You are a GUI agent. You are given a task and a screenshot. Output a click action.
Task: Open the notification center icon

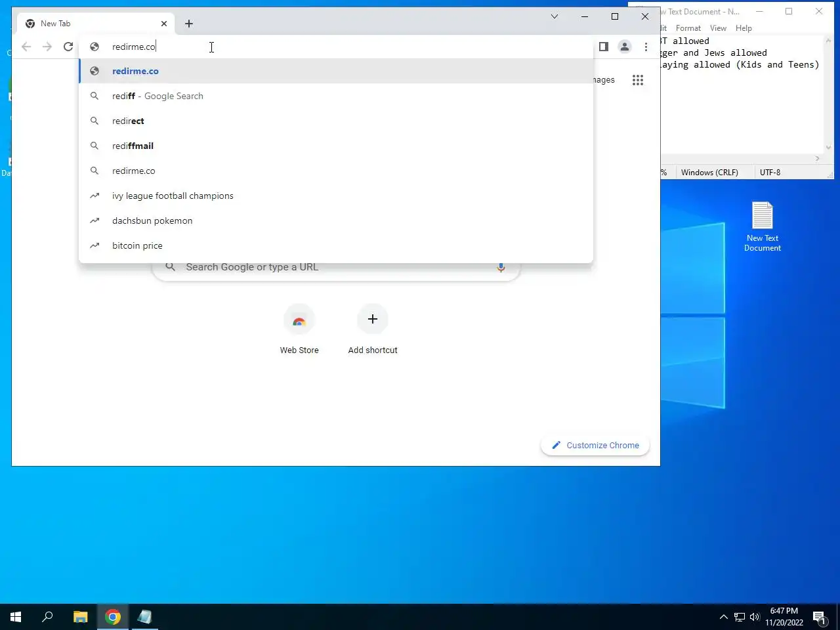coord(819,617)
